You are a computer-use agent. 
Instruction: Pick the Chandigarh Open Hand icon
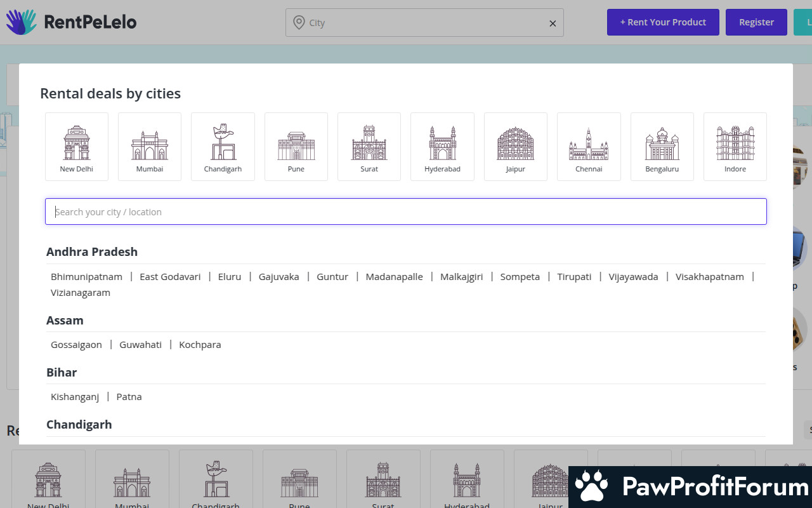tap(223, 147)
